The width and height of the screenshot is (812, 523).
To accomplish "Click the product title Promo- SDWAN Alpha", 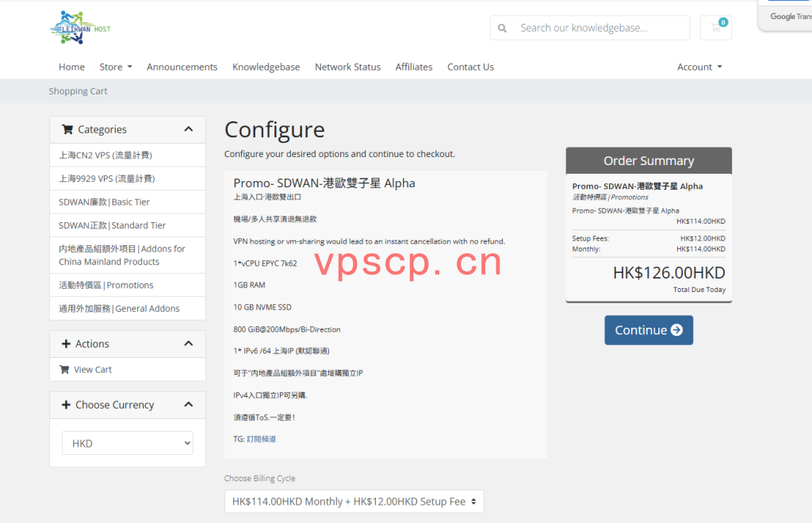I will [324, 183].
